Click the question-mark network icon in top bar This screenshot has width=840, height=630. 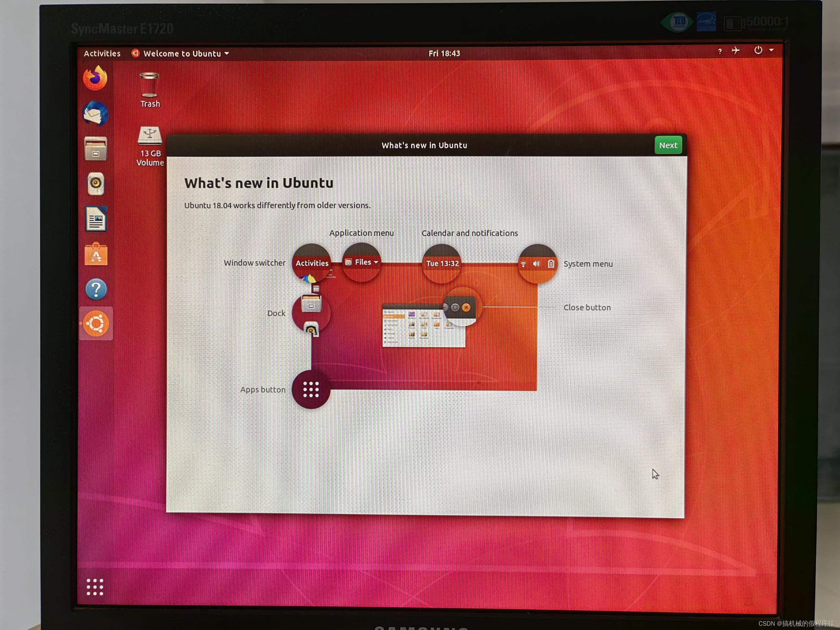tap(720, 51)
